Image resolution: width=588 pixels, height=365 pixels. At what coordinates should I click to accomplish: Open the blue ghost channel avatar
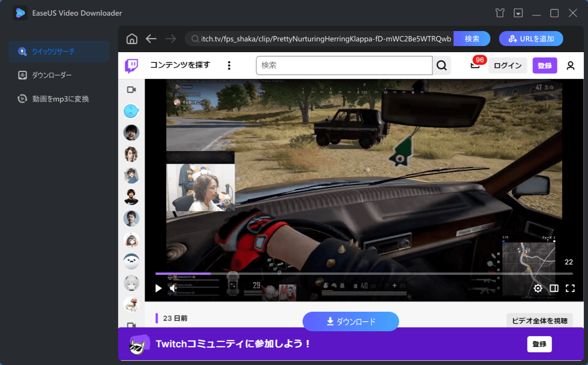pos(131,111)
